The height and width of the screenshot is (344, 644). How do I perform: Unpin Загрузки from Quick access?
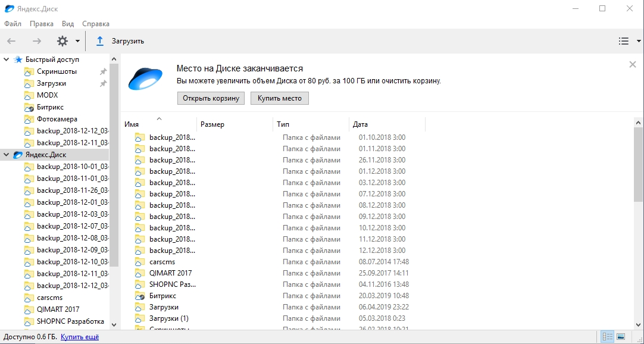pos(103,84)
